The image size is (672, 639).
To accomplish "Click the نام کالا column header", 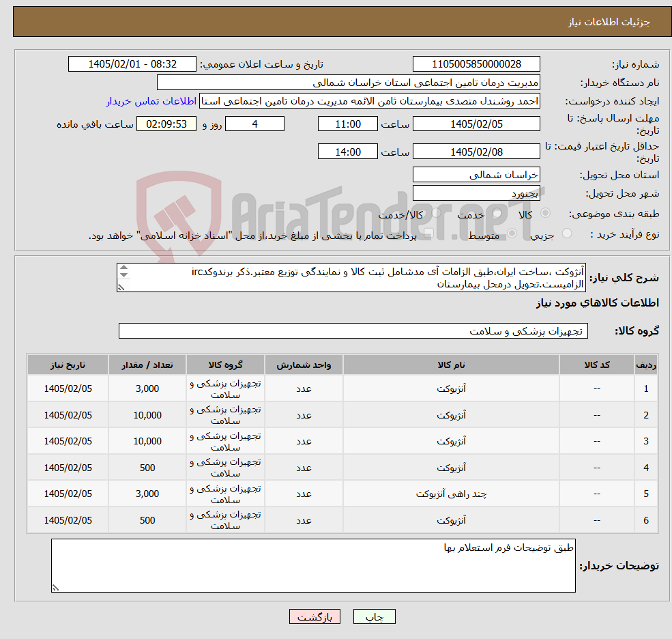I will coord(451,365).
